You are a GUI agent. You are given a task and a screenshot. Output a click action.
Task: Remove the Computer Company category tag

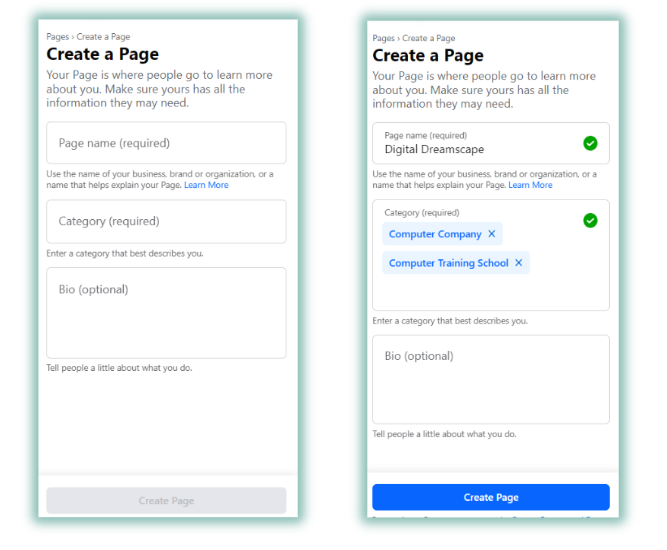[x=492, y=234]
